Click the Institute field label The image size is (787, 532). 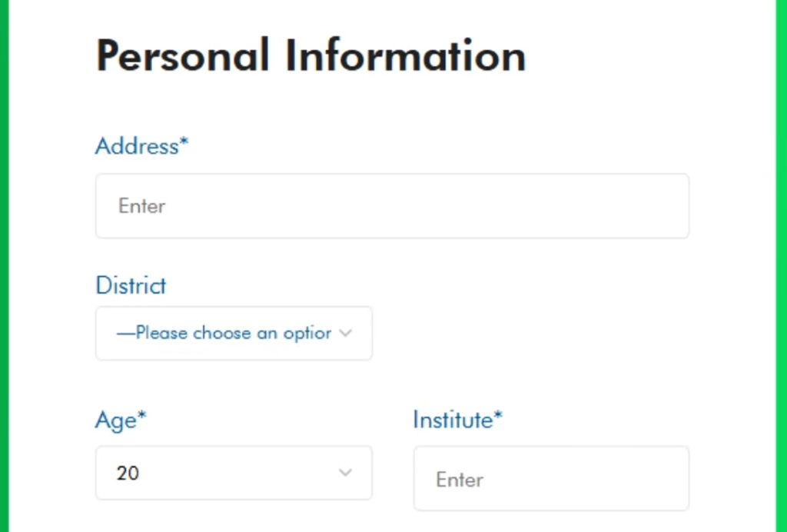coord(453,421)
